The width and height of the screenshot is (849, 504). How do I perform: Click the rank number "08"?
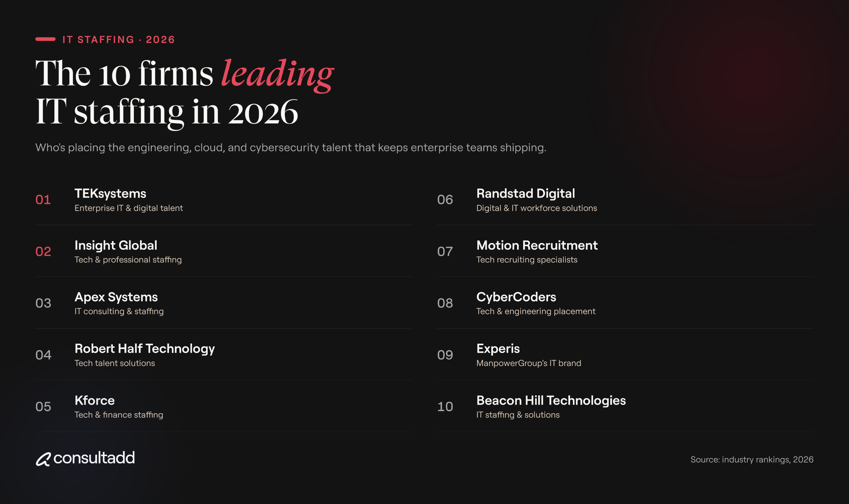445,303
